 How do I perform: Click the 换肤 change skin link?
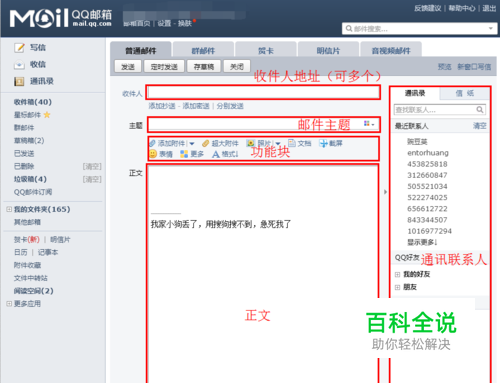click(185, 23)
